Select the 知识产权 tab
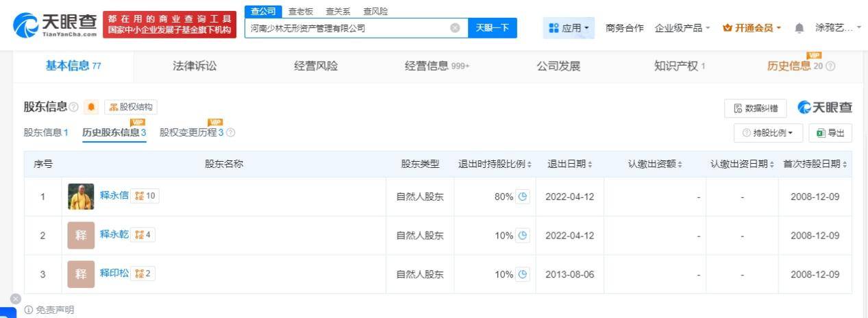 coord(679,66)
